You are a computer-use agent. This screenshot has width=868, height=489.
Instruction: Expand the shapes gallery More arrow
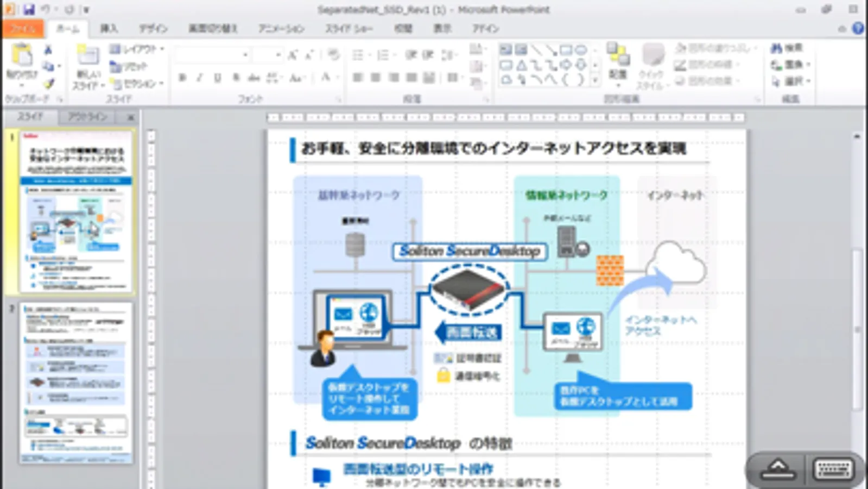pyautogui.click(x=595, y=80)
